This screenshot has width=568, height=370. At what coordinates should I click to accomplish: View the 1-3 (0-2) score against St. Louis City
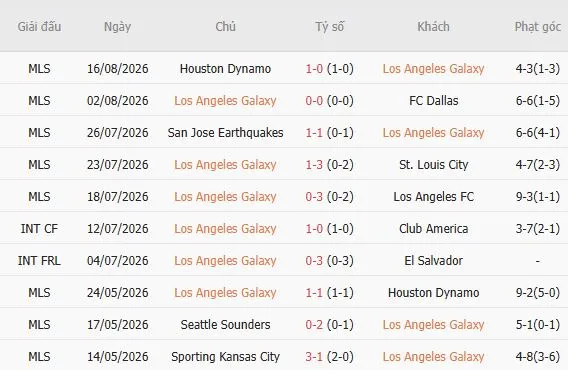329,165
